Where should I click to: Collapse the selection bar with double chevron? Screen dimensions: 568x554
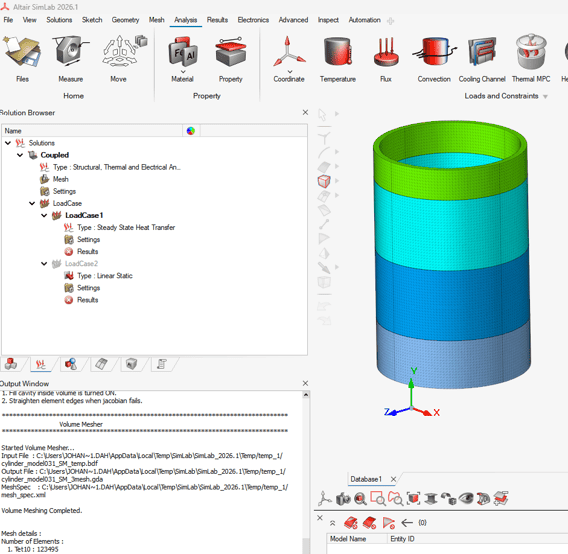(332, 523)
